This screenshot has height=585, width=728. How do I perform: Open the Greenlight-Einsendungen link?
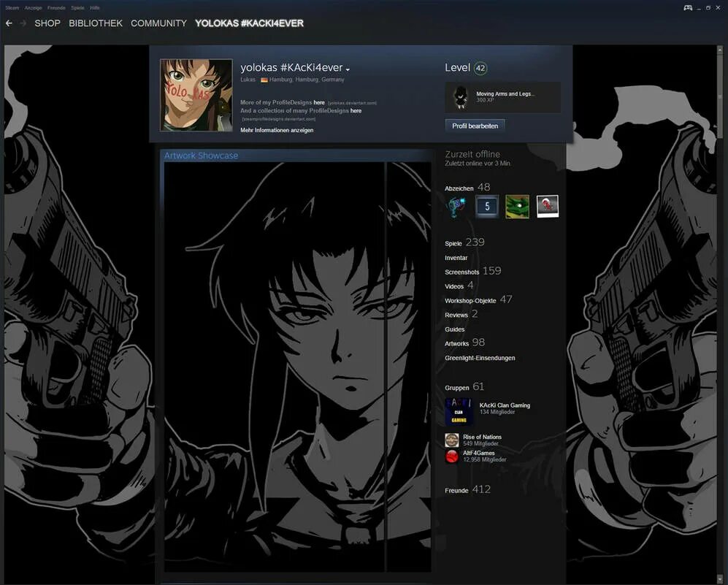[x=480, y=358]
